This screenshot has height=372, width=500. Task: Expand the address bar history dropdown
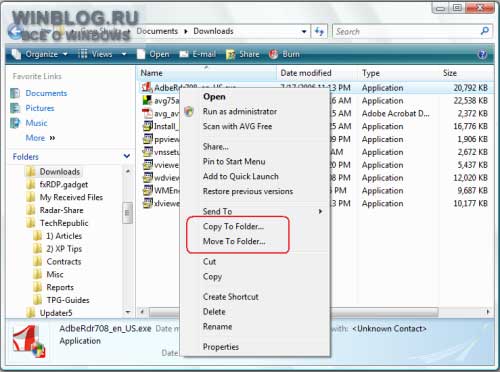tap(304, 32)
